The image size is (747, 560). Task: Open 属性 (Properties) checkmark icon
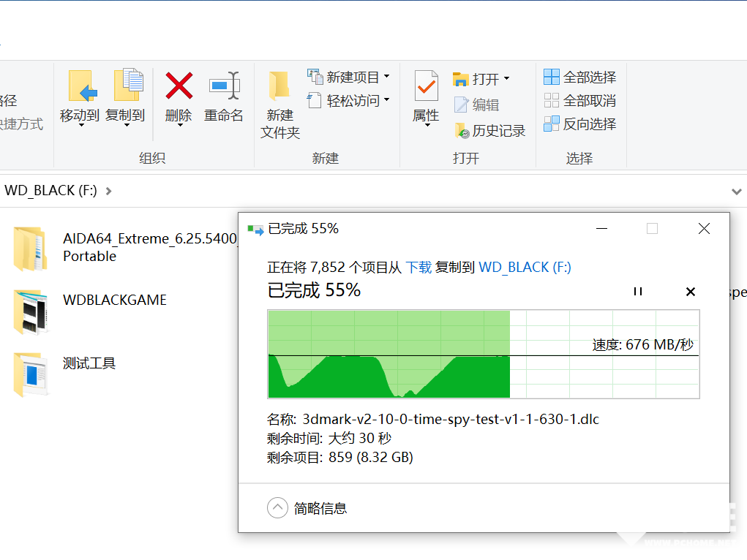(x=426, y=86)
